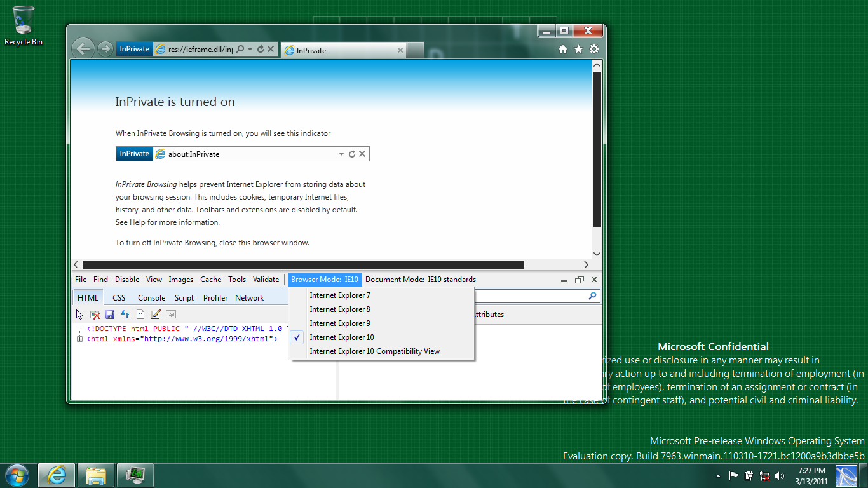
Task: Open the File menu in developer tools
Action: [81, 280]
